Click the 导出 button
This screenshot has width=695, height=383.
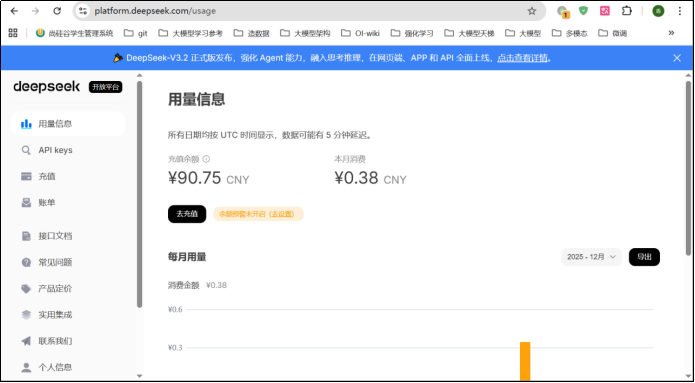[x=644, y=257]
